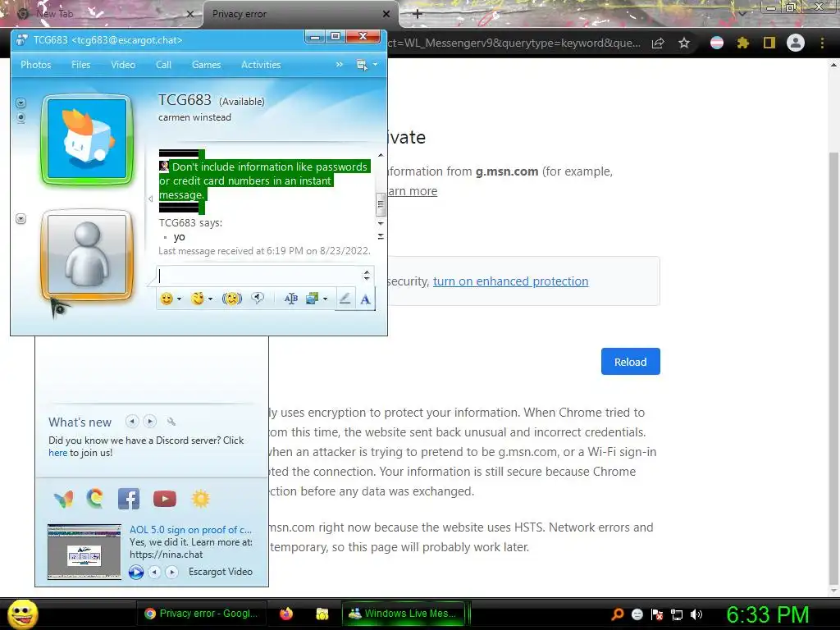Click the MSN butterfly icon
Viewport: 840px width, 630px height.
coord(64,499)
